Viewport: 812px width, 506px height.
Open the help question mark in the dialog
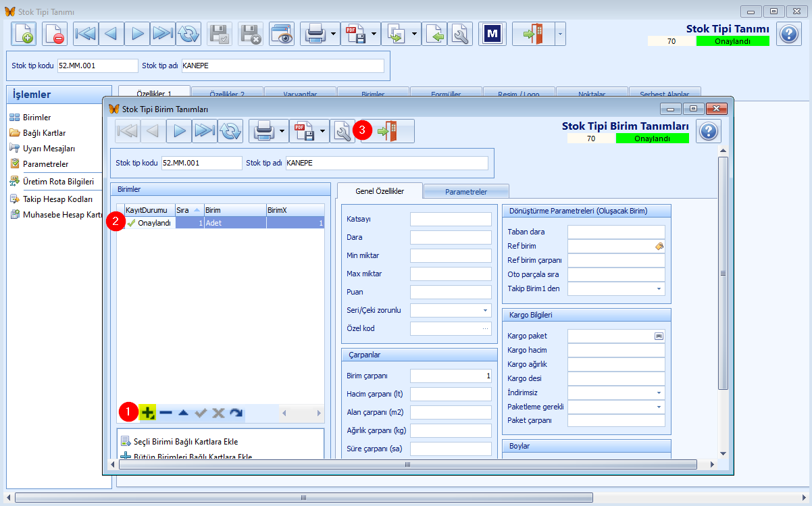click(x=709, y=131)
